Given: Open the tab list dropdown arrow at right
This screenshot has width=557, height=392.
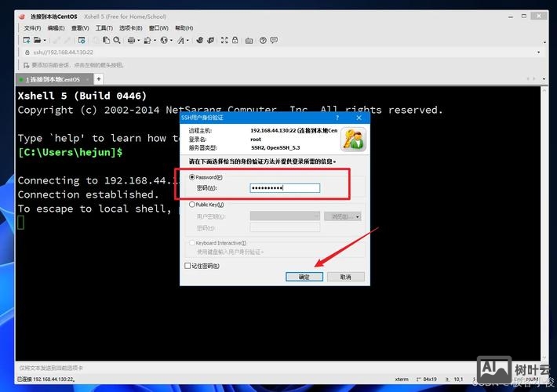Looking at the screenshot, I should [x=544, y=79].
